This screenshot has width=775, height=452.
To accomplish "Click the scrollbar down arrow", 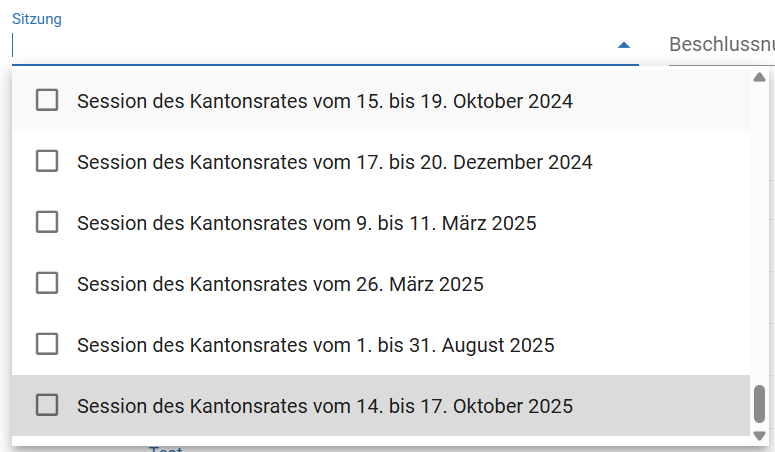I will (759, 436).
